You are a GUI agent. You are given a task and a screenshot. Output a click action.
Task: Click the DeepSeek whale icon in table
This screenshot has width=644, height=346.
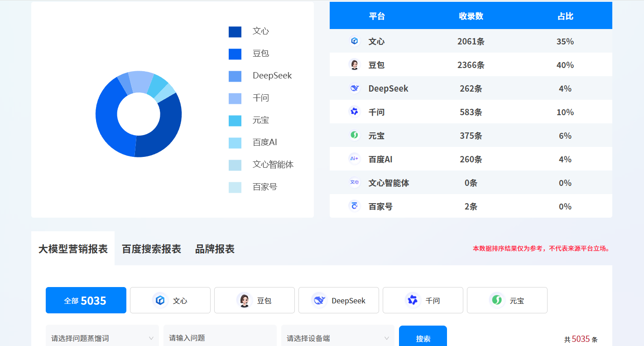point(354,88)
